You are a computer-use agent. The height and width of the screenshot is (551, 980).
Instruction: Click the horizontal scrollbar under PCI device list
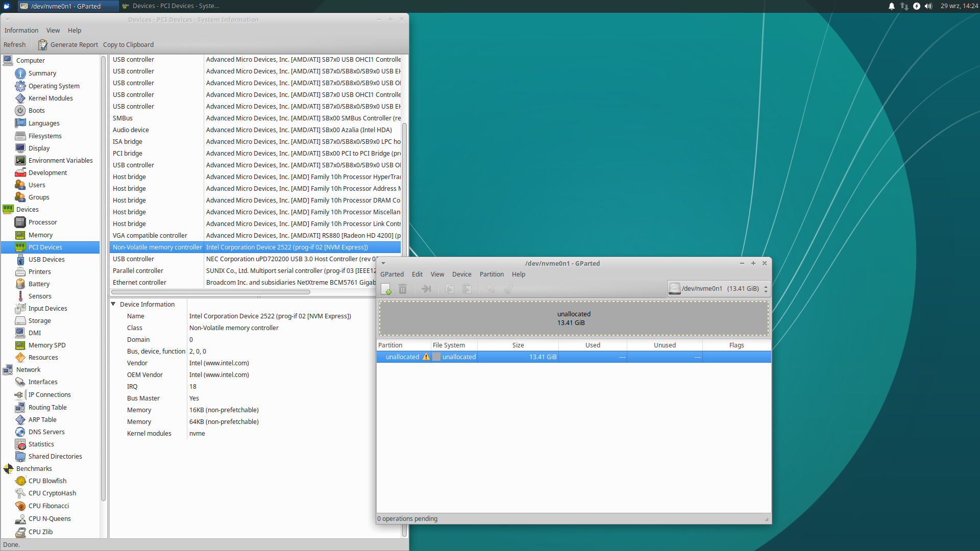(211, 292)
